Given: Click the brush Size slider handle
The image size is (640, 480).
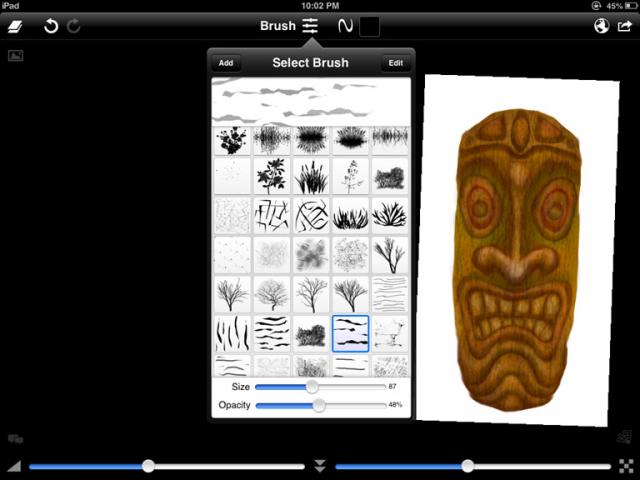Looking at the screenshot, I should [312, 386].
